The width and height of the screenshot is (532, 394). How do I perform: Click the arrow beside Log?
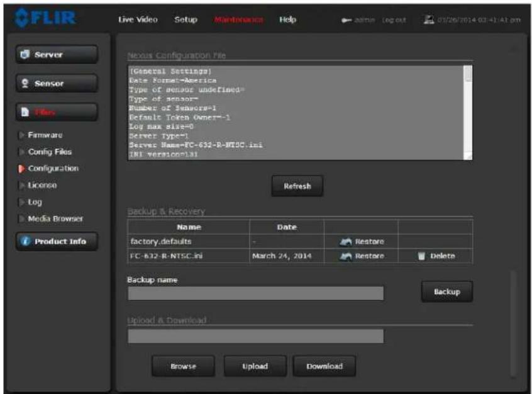tap(22, 202)
